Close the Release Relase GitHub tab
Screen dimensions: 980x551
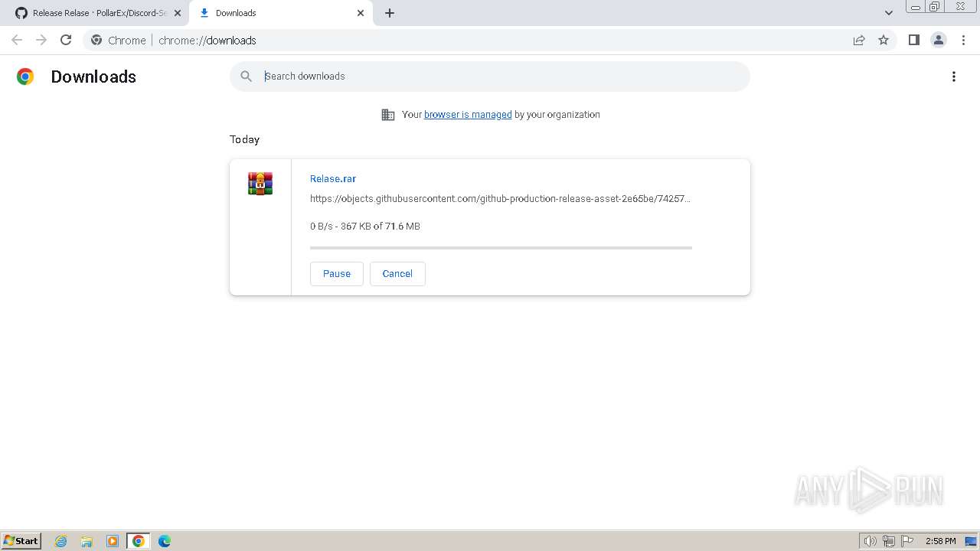coord(178,13)
